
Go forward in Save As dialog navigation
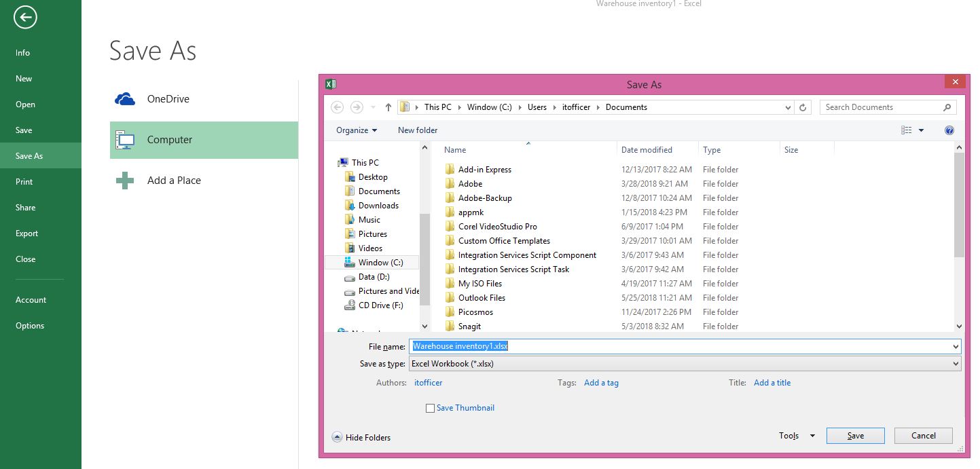coord(357,107)
